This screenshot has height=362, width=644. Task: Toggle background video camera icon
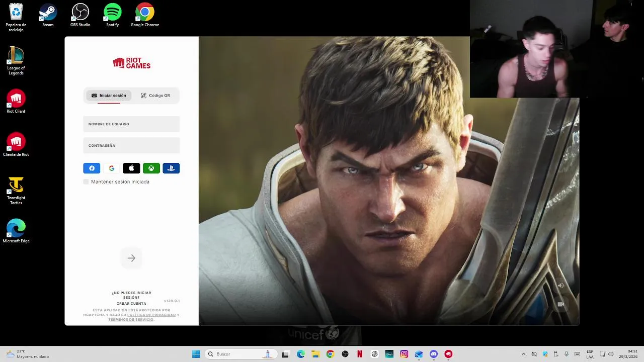tap(560, 304)
